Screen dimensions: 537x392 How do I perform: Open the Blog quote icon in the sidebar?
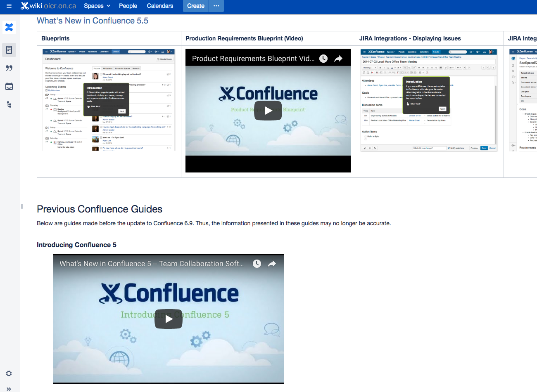click(9, 68)
